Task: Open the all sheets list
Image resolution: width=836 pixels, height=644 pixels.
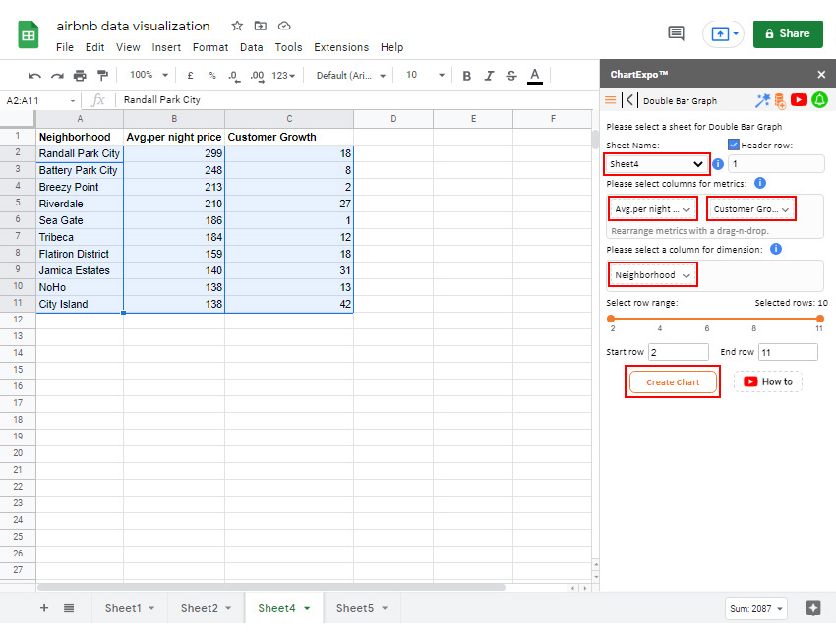Action: coord(69,608)
